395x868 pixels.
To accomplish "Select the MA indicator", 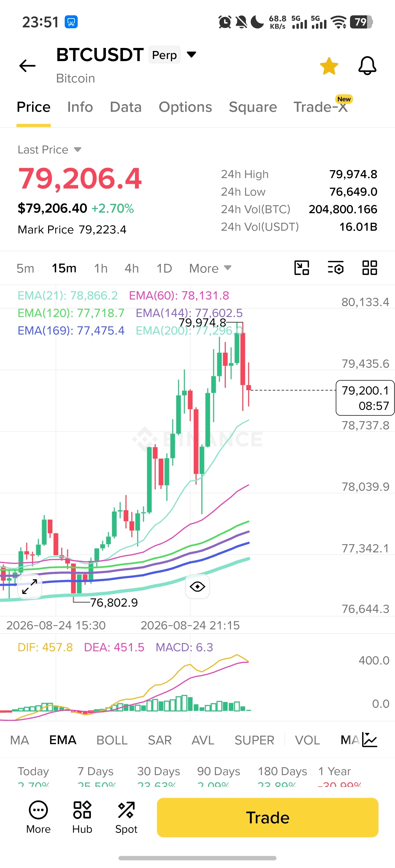I will point(19,740).
